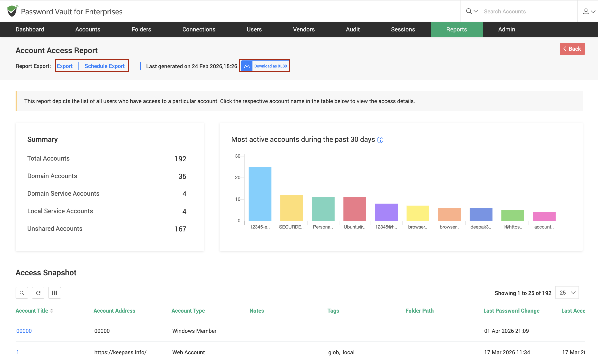Image resolution: width=598 pixels, height=364 pixels.
Task: Navigate to the Users tab
Action: [x=254, y=29]
